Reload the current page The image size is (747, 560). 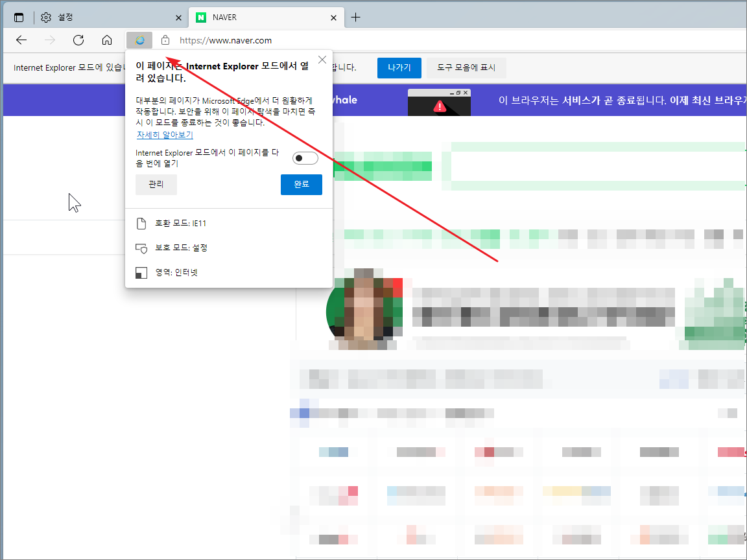pos(78,40)
